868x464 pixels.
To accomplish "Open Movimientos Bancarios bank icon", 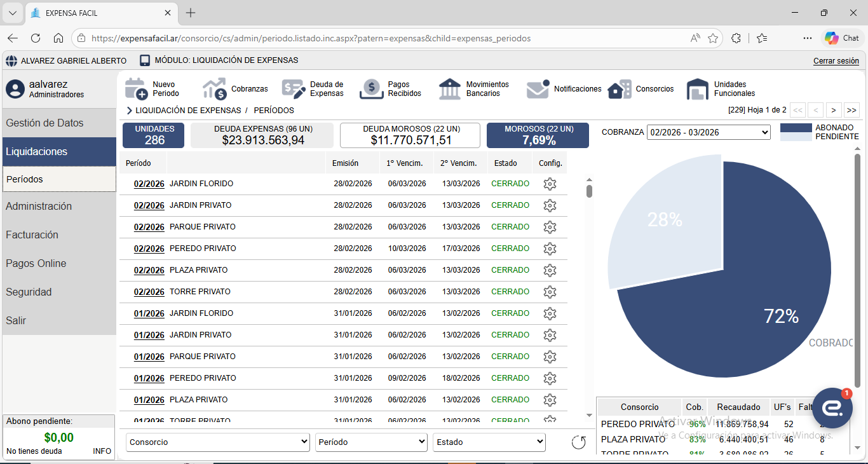I will [450, 89].
